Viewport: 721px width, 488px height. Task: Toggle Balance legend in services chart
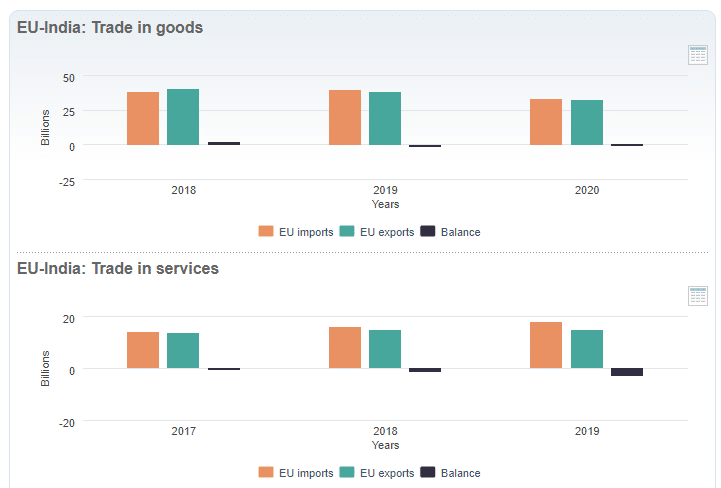[451, 473]
